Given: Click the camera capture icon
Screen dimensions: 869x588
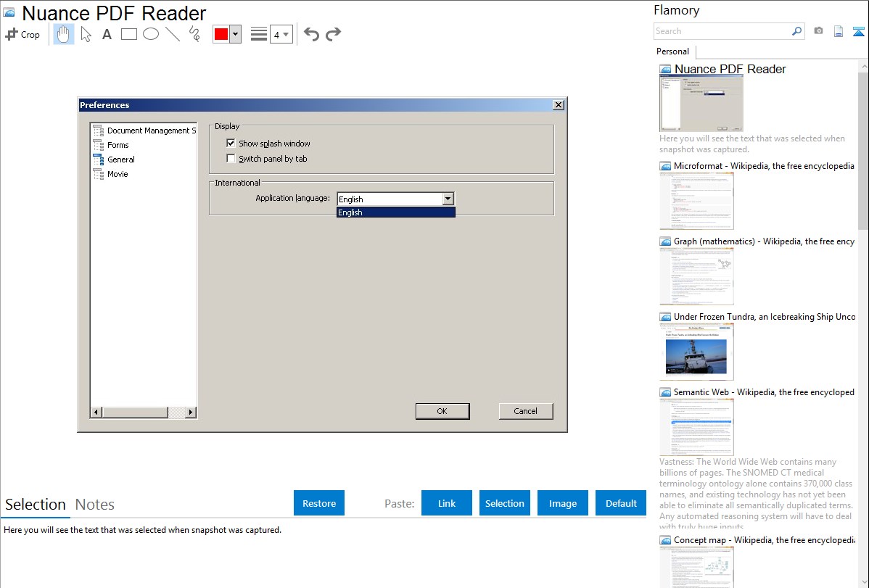Looking at the screenshot, I should click(x=818, y=31).
